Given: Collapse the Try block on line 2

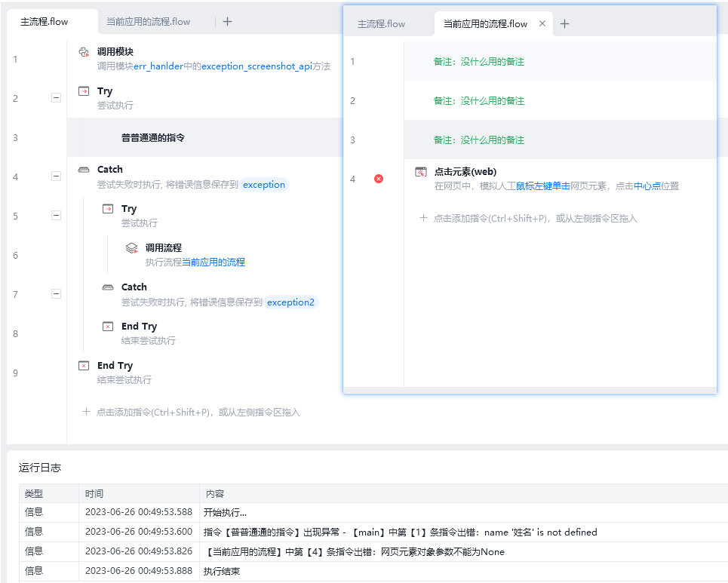Looking at the screenshot, I should [56, 98].
